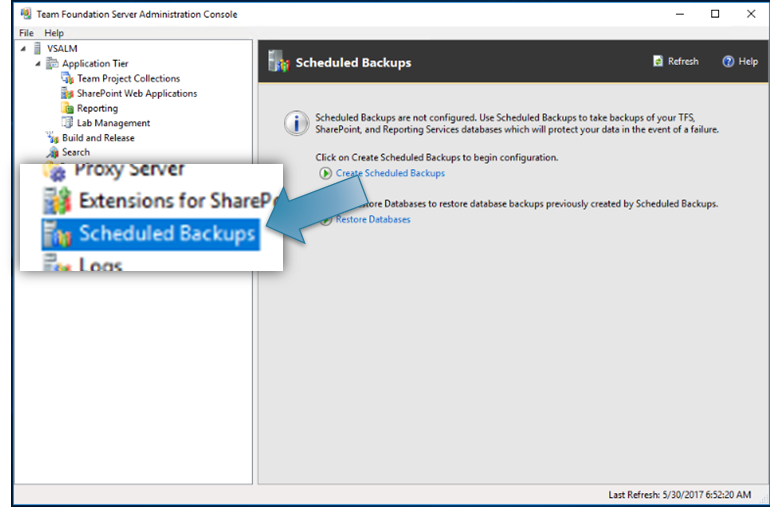Click the Reporting chart icon in tree
This screenshot has width=770, height=507.
[x=68, y=108]
